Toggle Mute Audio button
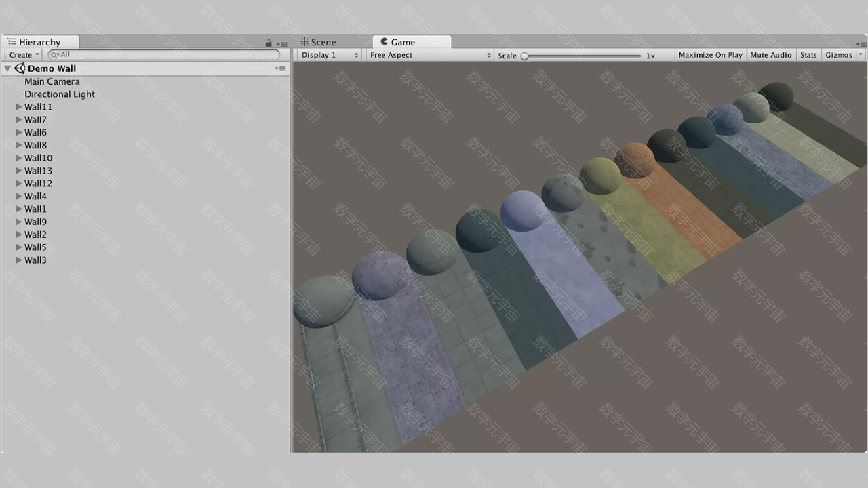 [771, 55]
